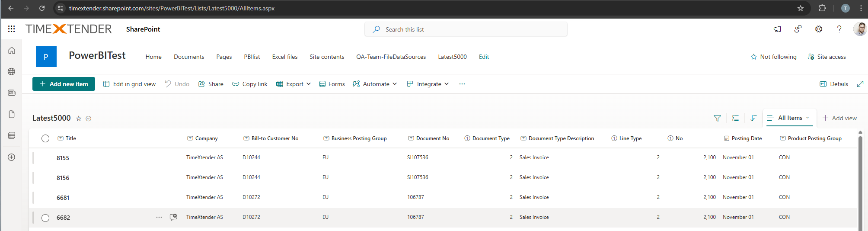The height and width of the screenshot is (231, 868).
Task: Click the browser address bar URL
Action: [x=172, y=8]
